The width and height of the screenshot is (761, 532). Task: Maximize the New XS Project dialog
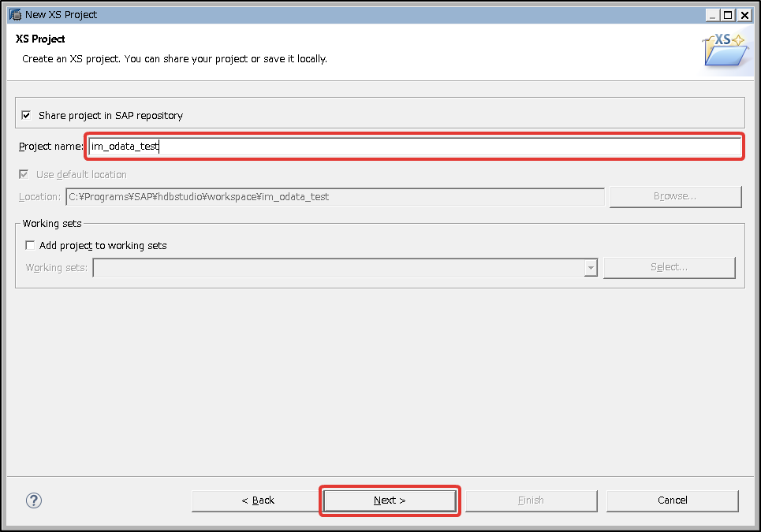728,15
